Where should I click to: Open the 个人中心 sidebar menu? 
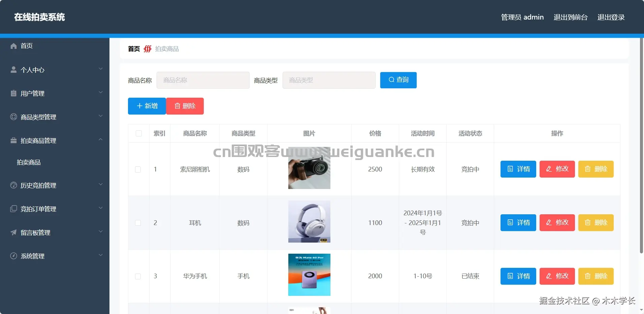tap(55, 70)
